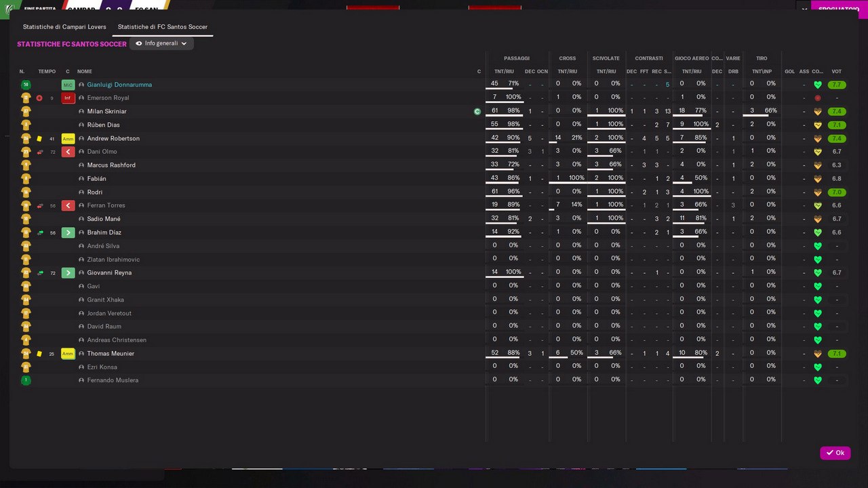The height and width of the screenshot is (488, 868).
Task: Sort by the DRB column header
Action: (733, 71)
